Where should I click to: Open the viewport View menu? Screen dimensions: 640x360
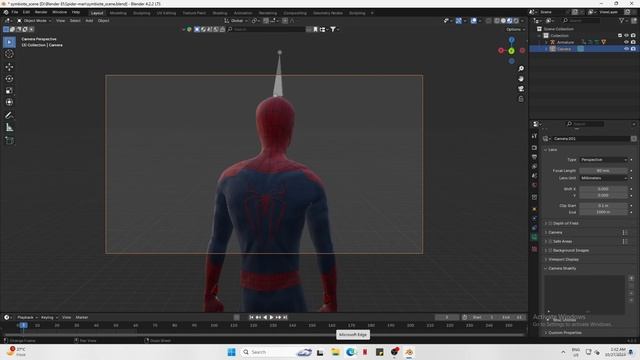coord(60,20)
